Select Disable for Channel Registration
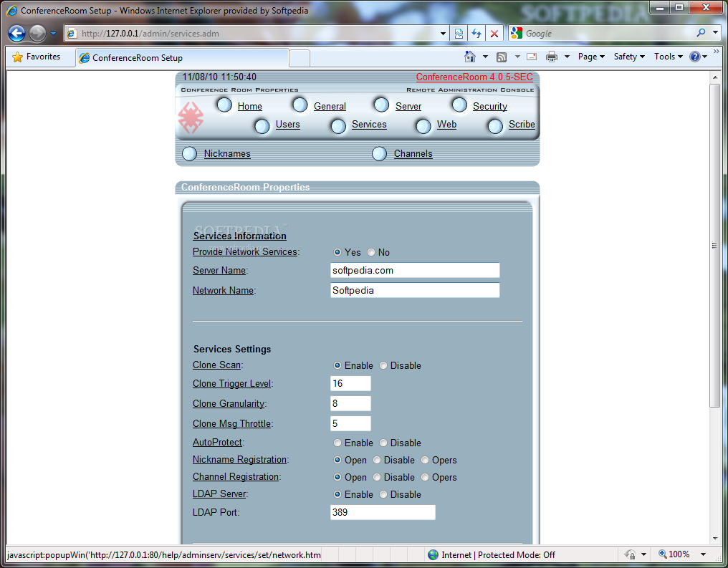Screen dimensions: 728x568 [x=377, y=478]
